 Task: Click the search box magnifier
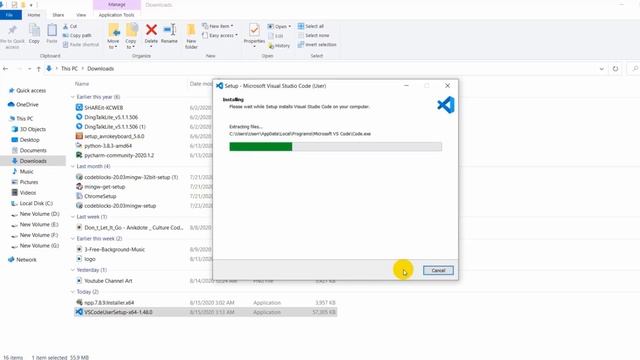click(635, 69)
